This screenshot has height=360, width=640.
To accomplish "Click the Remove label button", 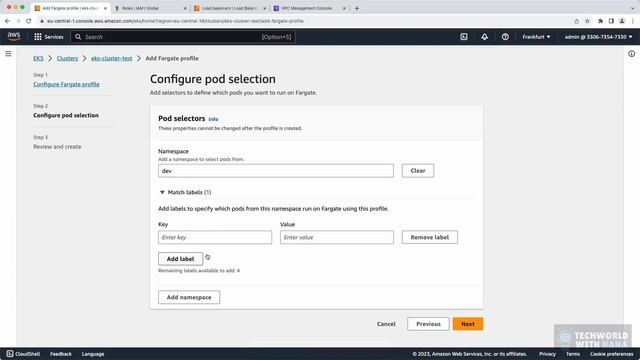I will tap(429, 237).
